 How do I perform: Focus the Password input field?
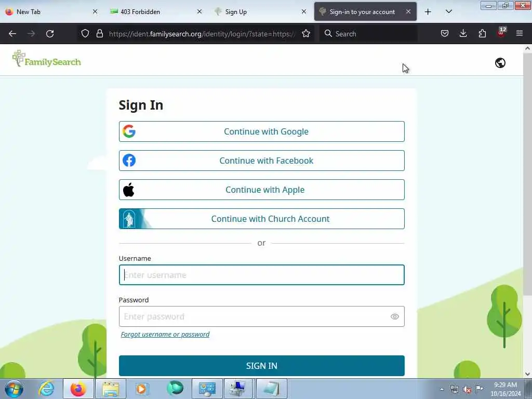click(262, 316)
